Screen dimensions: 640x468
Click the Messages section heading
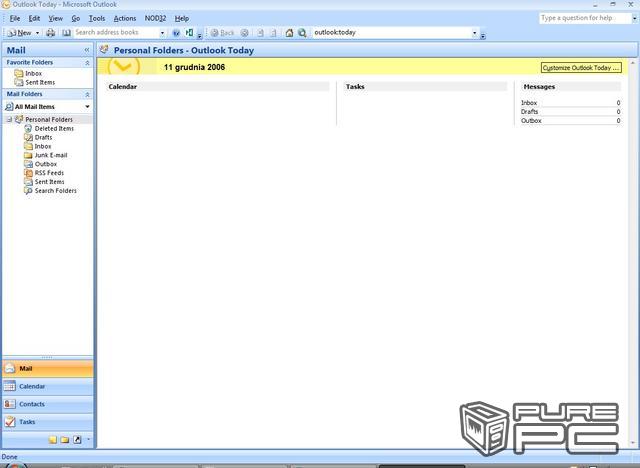click(539, 87)
